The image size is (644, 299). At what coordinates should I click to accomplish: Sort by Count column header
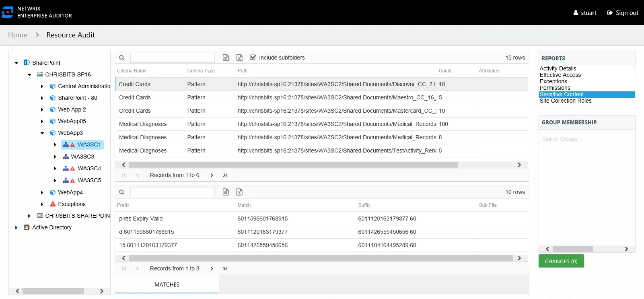click(445, 71)
